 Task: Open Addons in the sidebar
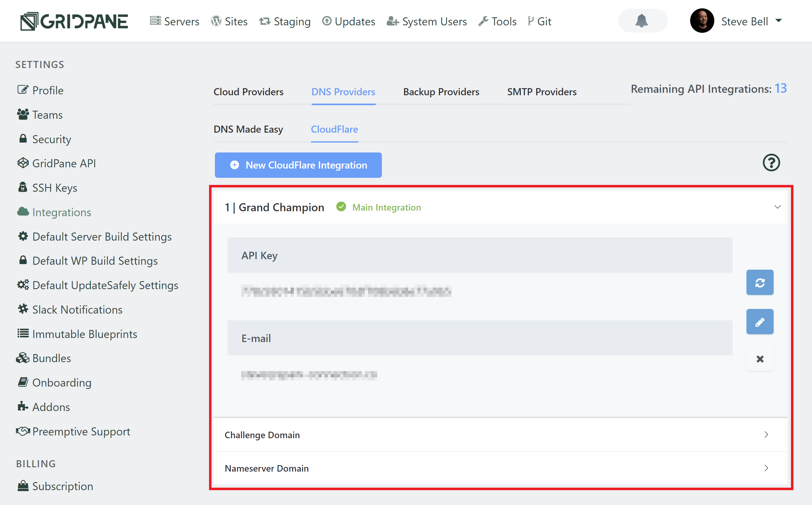click(x=44, y=407)
